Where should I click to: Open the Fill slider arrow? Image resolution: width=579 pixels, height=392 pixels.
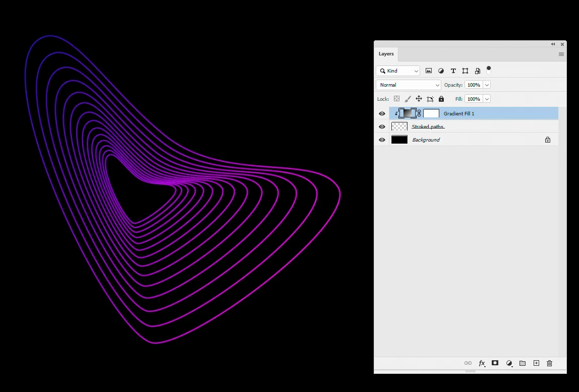(x=487, y=99)
